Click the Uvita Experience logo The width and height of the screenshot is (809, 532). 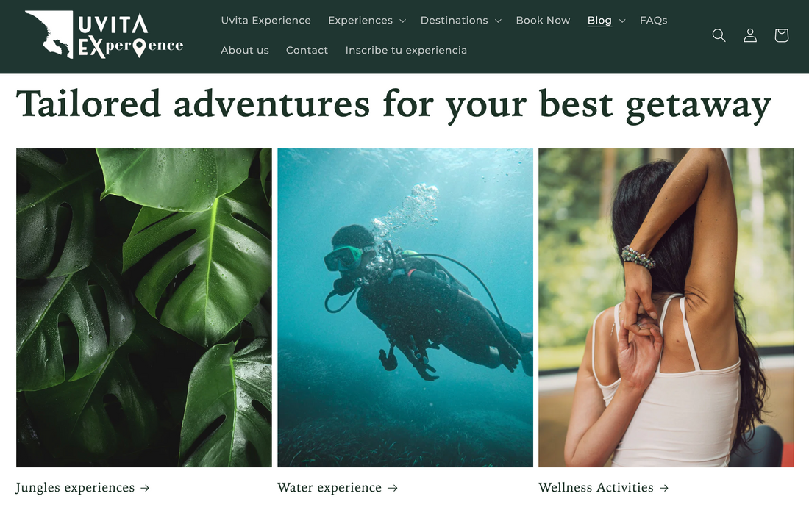click(x=104, y=35)
